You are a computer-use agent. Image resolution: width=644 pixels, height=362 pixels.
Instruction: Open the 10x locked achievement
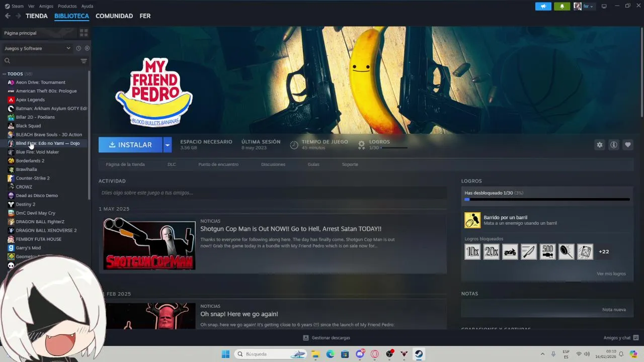coord(472,251)
